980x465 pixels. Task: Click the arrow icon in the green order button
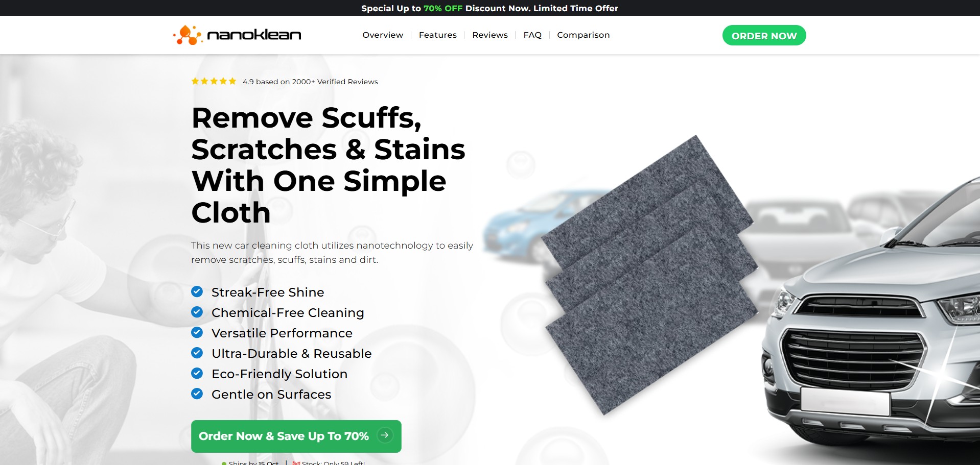(385, 435)
